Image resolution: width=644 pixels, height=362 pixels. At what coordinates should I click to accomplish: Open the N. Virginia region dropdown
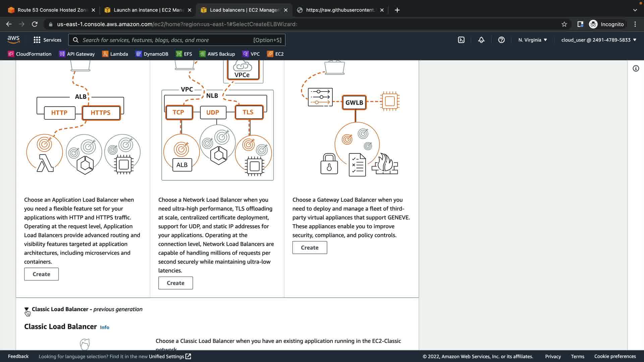(x=532, y=40)
